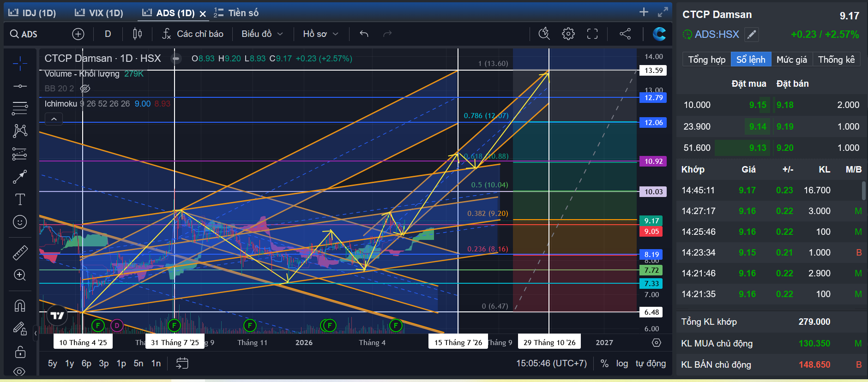This screenshot has width=868, height=382.
Task: Toggle stay-in-drawing-mode pencil lock
Action: [x=20, y=328]
